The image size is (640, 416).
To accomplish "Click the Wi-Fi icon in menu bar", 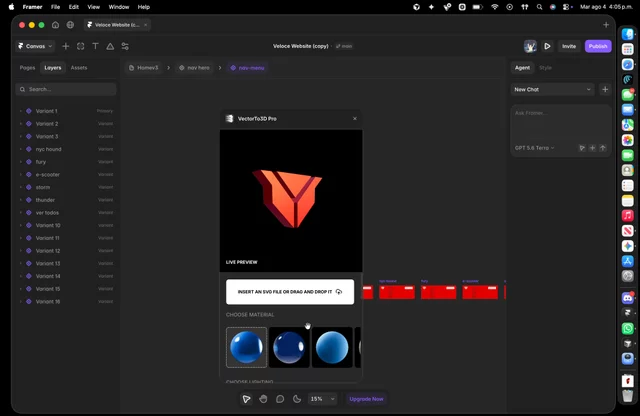I will [495, 7].
